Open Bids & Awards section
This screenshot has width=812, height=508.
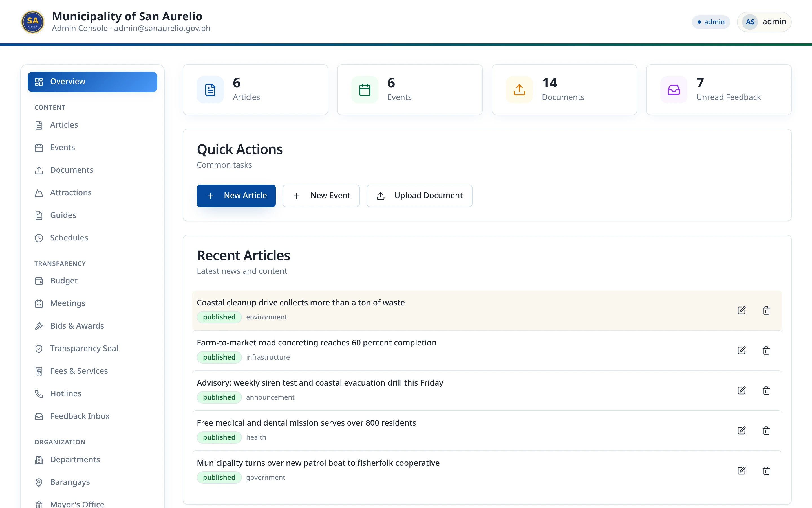pos(92,326)
